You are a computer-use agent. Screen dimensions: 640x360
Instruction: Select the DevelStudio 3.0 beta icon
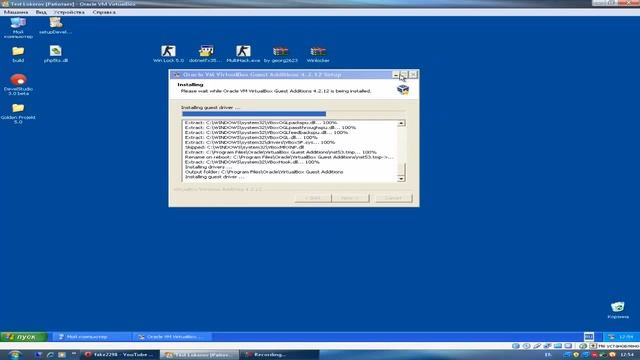click(18, 84)
